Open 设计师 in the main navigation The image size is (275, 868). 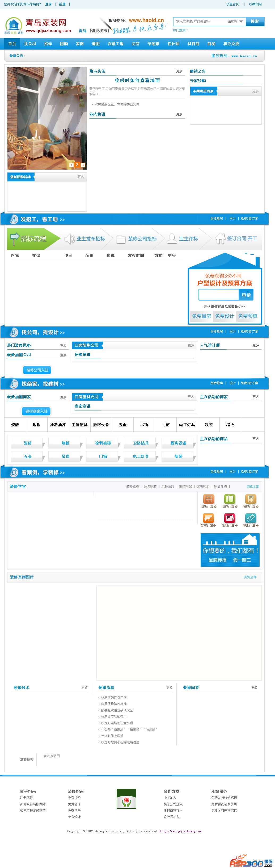(173, 44)
